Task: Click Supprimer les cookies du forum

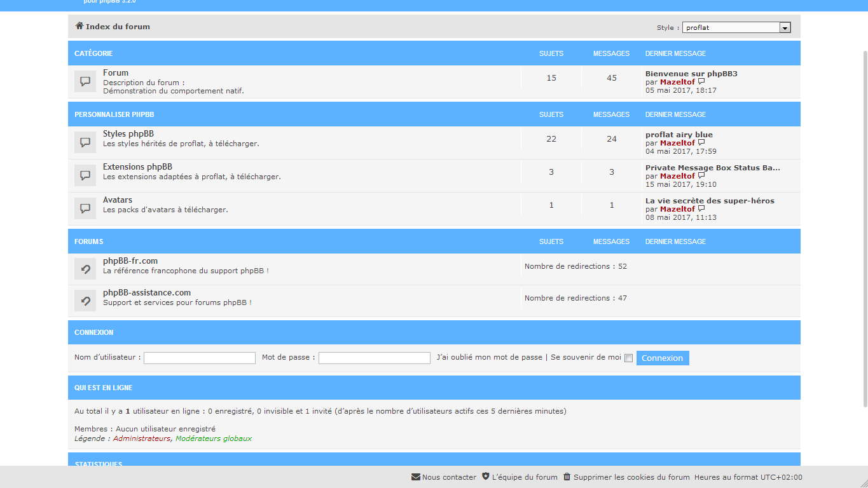Action: [x=631, y=477]
